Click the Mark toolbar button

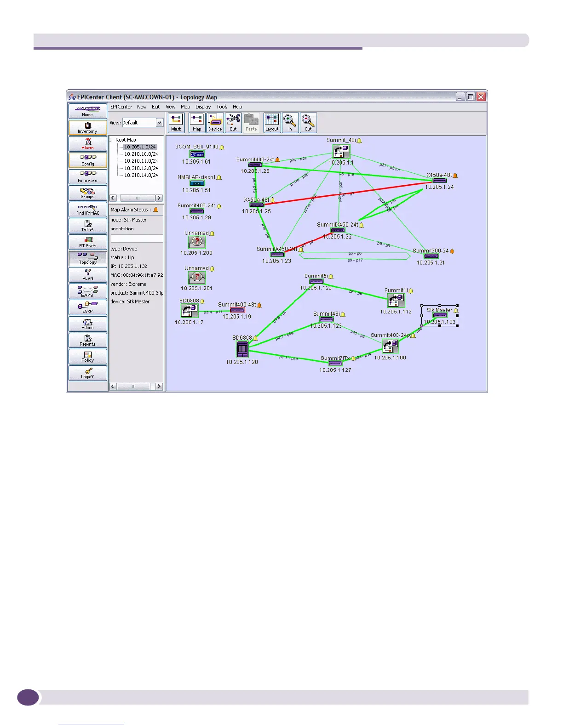pyautogui.click(x=176, y=123)
